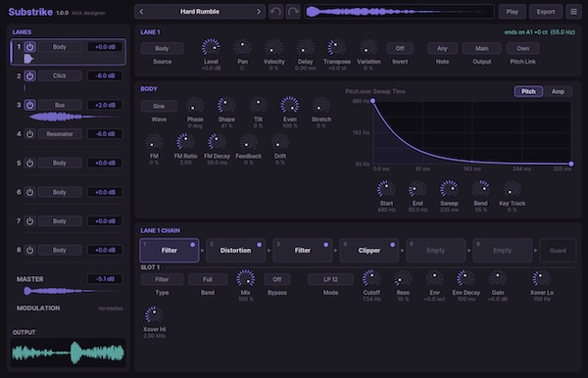This screenshot has width=588, height=378.
Task: Enable lane 5 power button
Action: (30, 163)
